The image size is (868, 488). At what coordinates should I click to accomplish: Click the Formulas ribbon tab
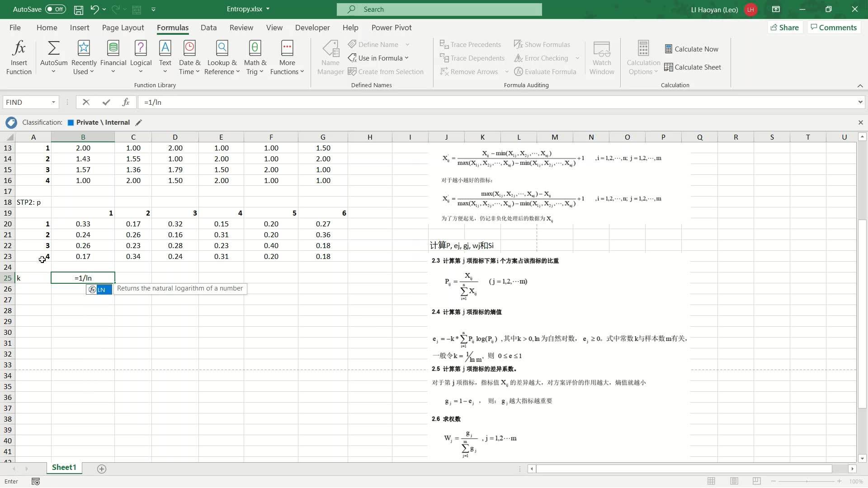(172, 28)
